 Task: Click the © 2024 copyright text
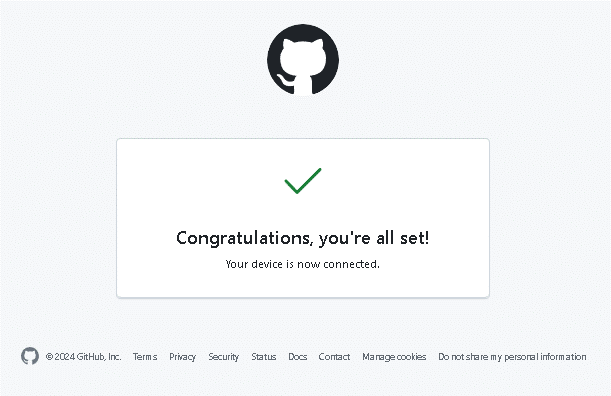tap(60, 357)
